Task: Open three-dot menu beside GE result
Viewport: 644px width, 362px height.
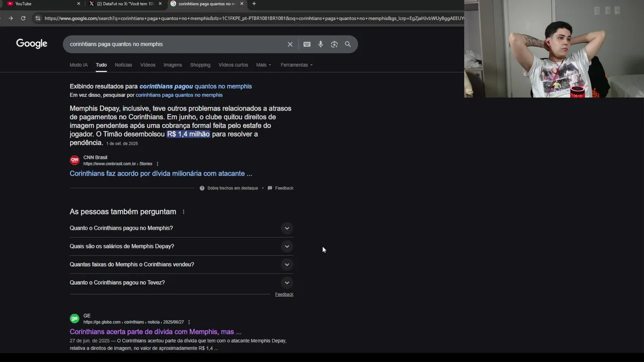Action: pos(189,322)
